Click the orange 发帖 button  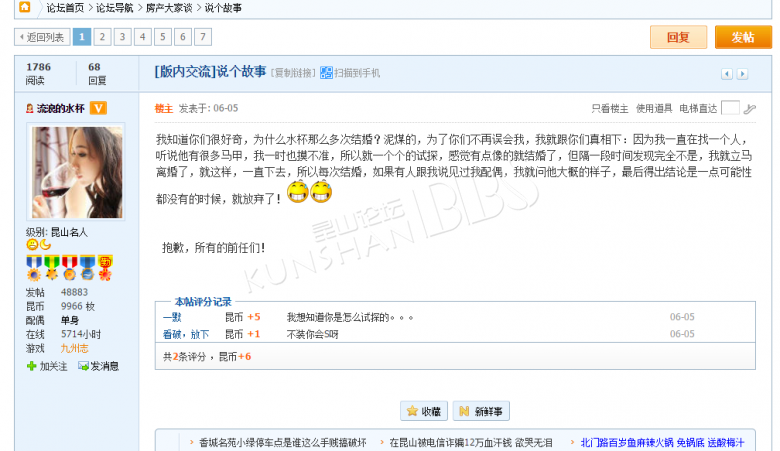(x=743, y=37)
